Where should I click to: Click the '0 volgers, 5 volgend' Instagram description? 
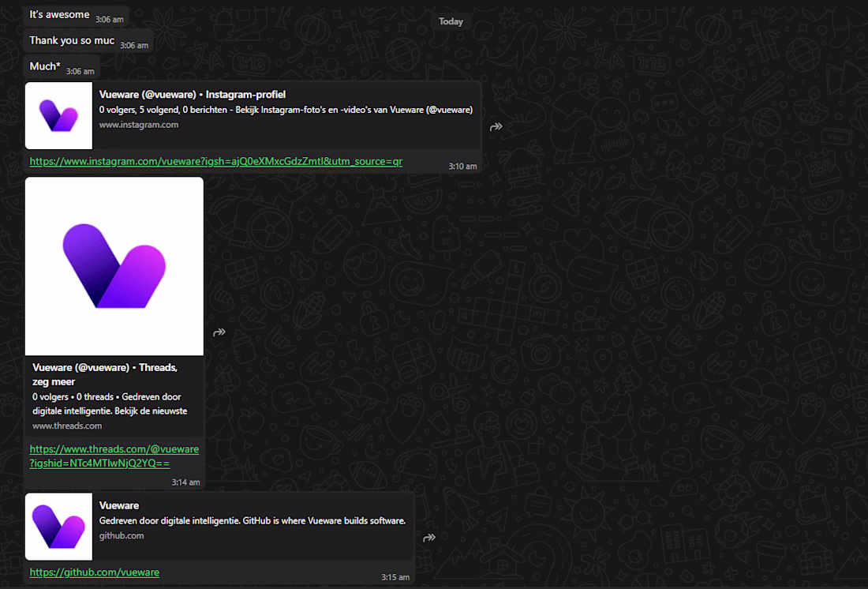click(x=286, y=110)
